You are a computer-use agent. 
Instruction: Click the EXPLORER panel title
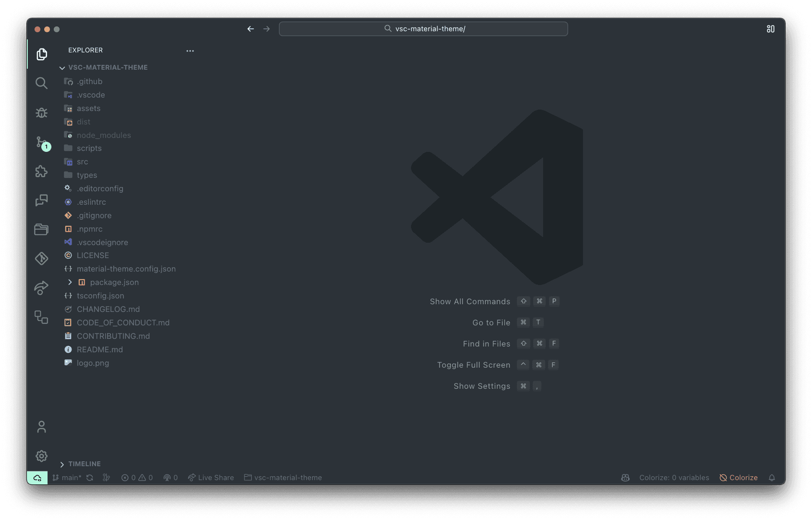coord(85,50)
